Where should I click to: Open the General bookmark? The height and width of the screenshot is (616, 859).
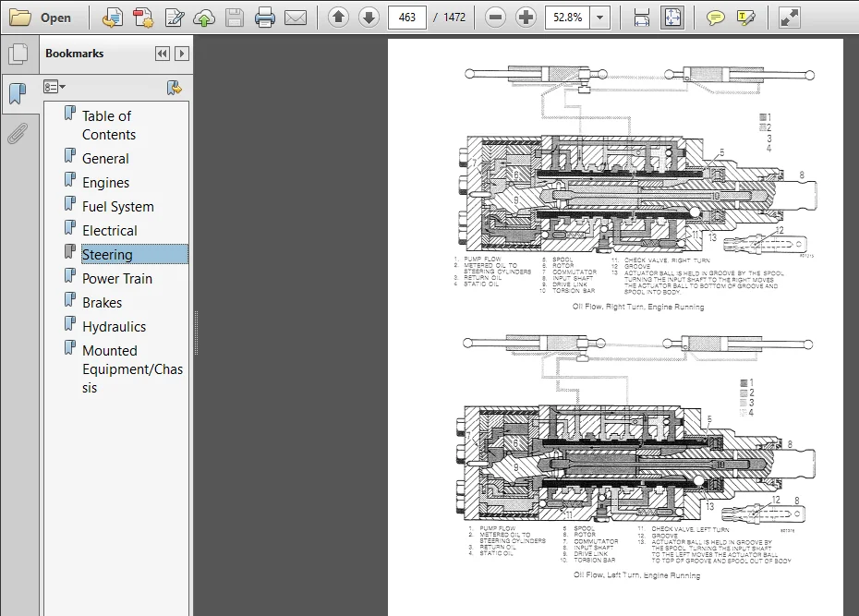pos(105,159)
